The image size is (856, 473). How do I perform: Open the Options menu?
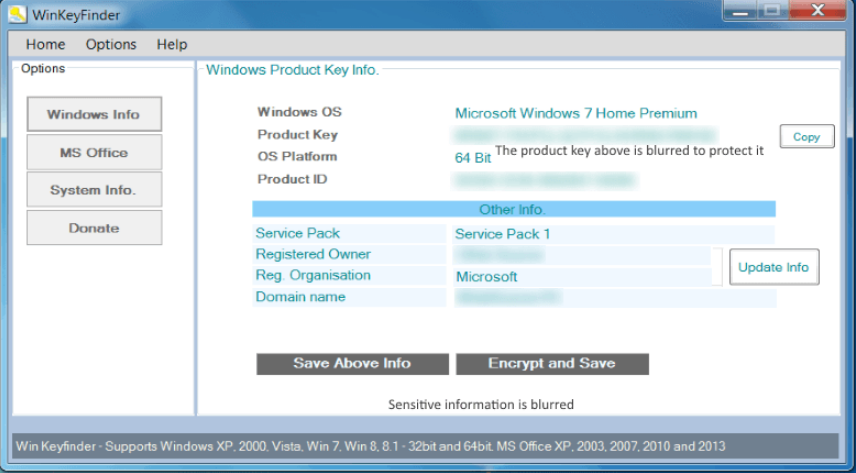click(111, 44)
